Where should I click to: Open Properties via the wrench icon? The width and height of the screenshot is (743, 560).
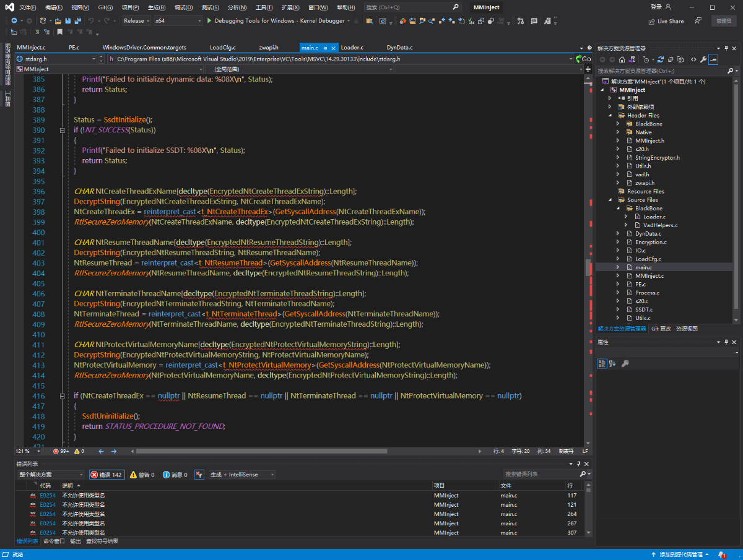pos(703,59)
